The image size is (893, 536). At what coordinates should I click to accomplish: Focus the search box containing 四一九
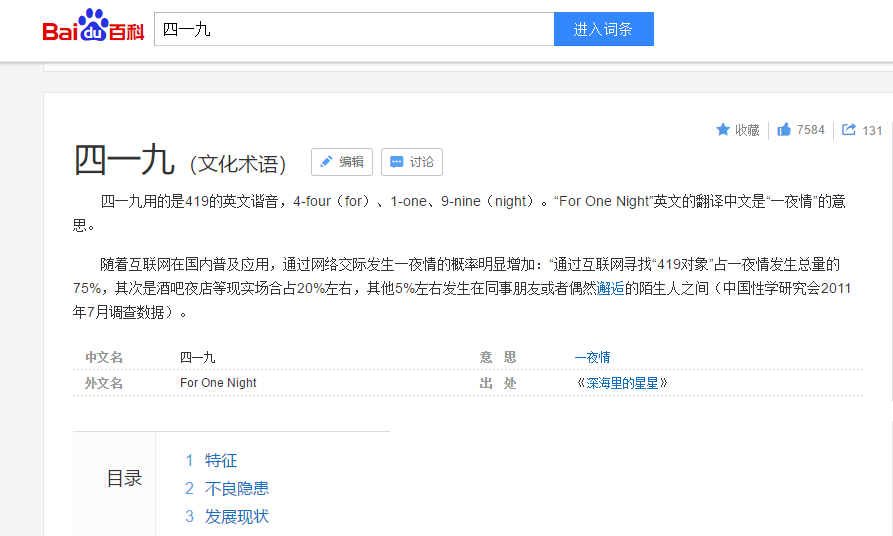tap(354, 29)
